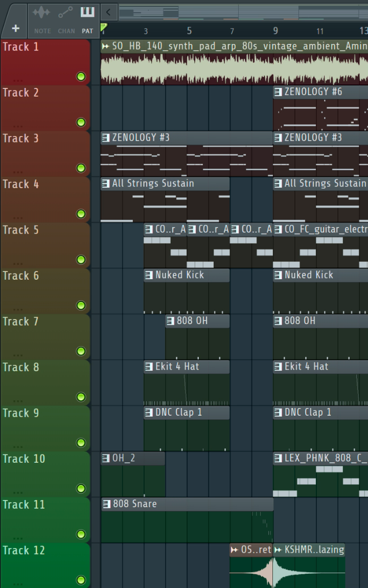This screenshot has width=368, height=588.
Task: Toggle the Track 6 mute switch
Action: click(x=81, y=305)
